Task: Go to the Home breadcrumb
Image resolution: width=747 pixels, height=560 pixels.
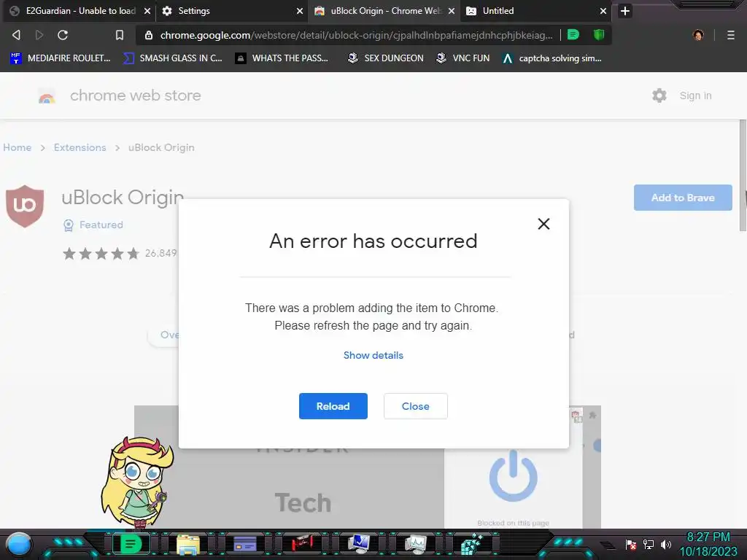Action: point(18,147)
